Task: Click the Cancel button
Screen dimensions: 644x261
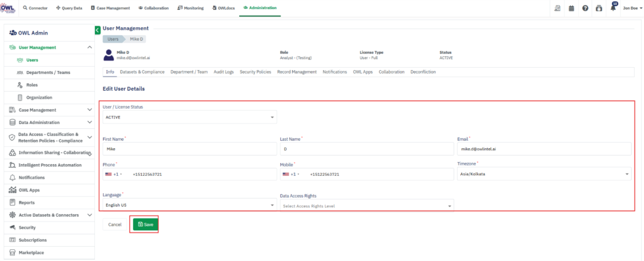Action: click(115, 225)
